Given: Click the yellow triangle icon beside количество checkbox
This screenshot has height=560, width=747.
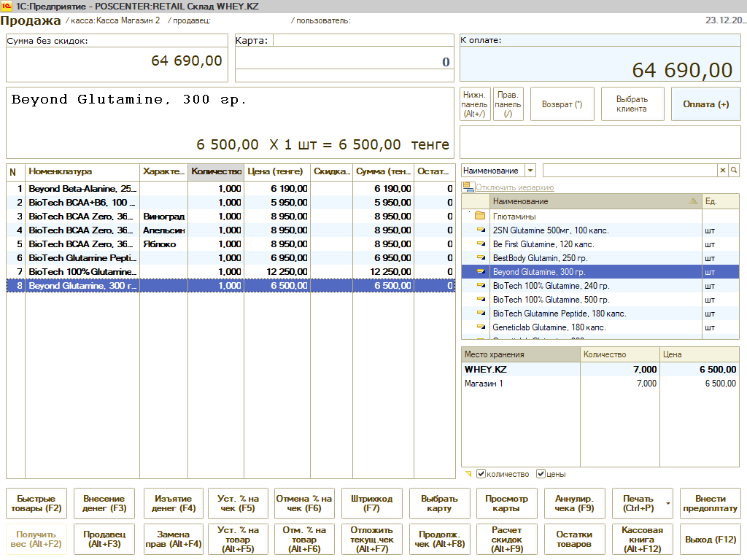Looking at the screenshot, I should click(468, 474).
